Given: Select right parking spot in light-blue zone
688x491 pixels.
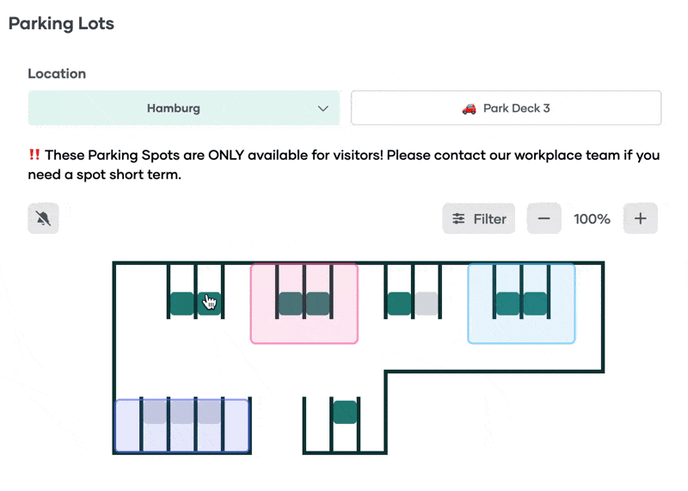Looking at the screenshot, I should pyautogui.click(x=535, y=303).
